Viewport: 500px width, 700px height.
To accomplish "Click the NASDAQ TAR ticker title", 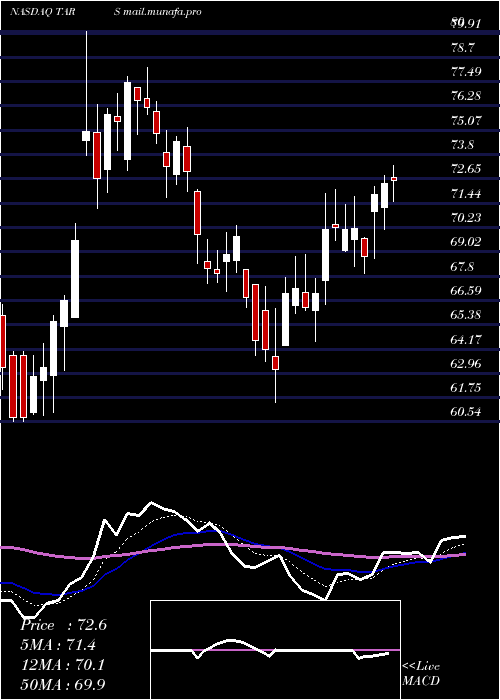I will (43, 12).
